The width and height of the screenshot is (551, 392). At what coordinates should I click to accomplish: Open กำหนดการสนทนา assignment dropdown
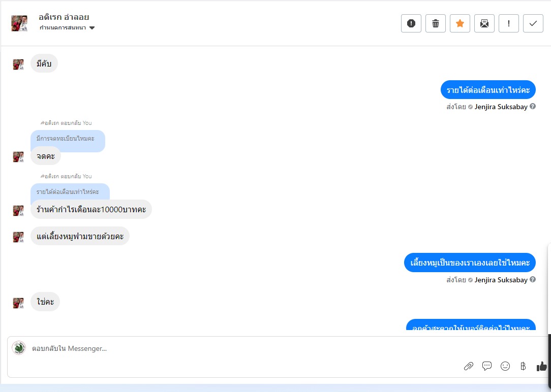coord(67,28)
